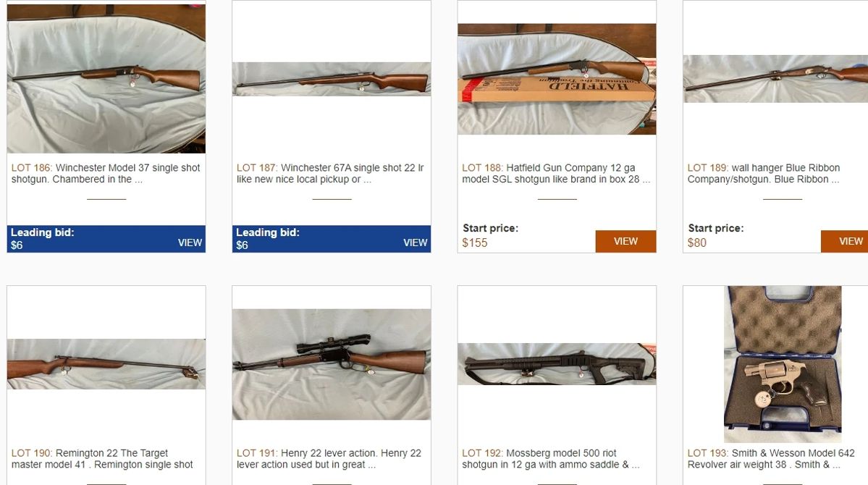Click the orange VIEW button for Lot 188
Image resolution: width=868 pixels, height=485 pixels.
pos(625,241)
